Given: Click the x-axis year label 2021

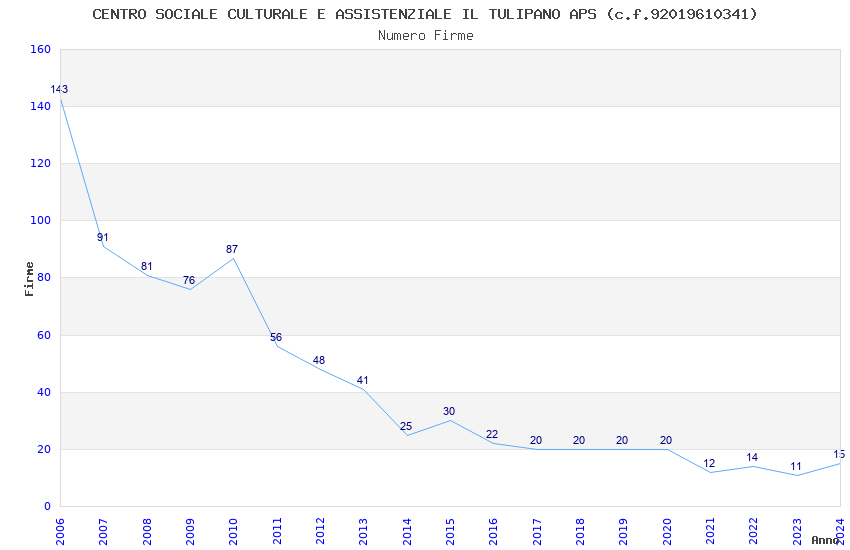Looking at the screenshot, I should coord(710,532).
